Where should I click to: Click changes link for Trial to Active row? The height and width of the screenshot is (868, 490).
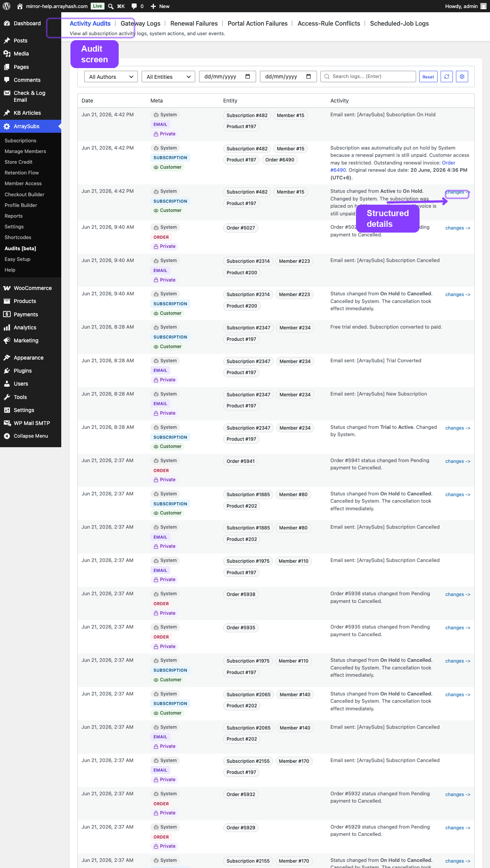point(458,428)
